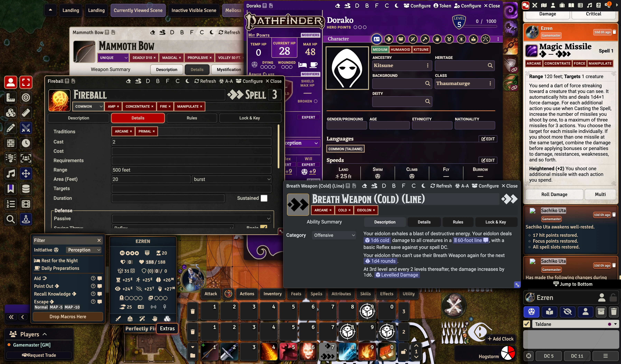Open the Combat Encounters tab crossed swords icon
Viewport: 621px width, 364px height.
(x=534, y=5)
